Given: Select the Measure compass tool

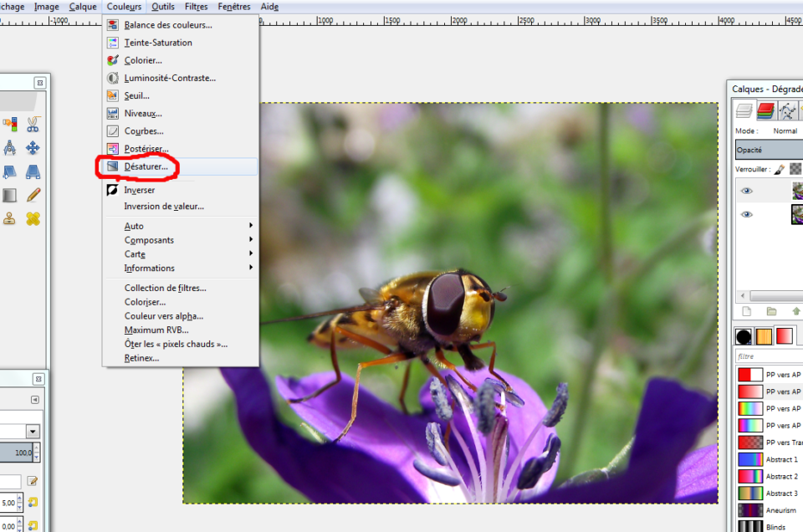Looking at the screenshot, I should tap(10, 148).
